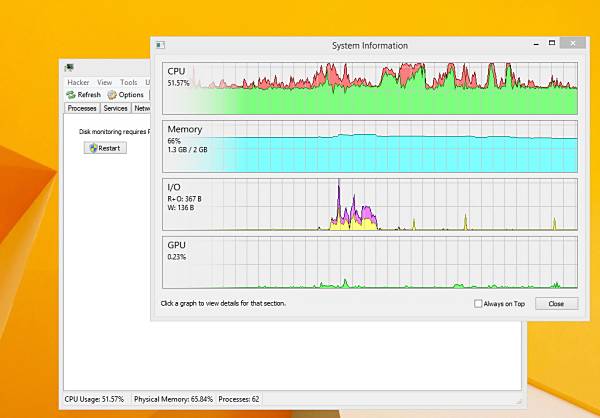Click the Restart button
The image size is (600, 418).
[x=105, y=148]
